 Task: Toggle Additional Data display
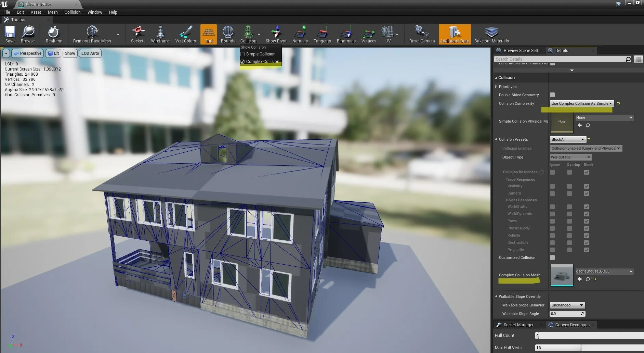pyautogui.click(x=455, y=34)
